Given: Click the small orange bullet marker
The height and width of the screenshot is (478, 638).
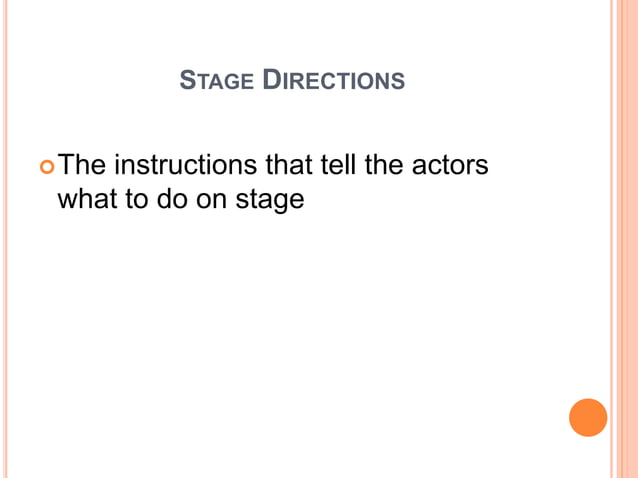Looking at the screenshot, I should 49,165.
